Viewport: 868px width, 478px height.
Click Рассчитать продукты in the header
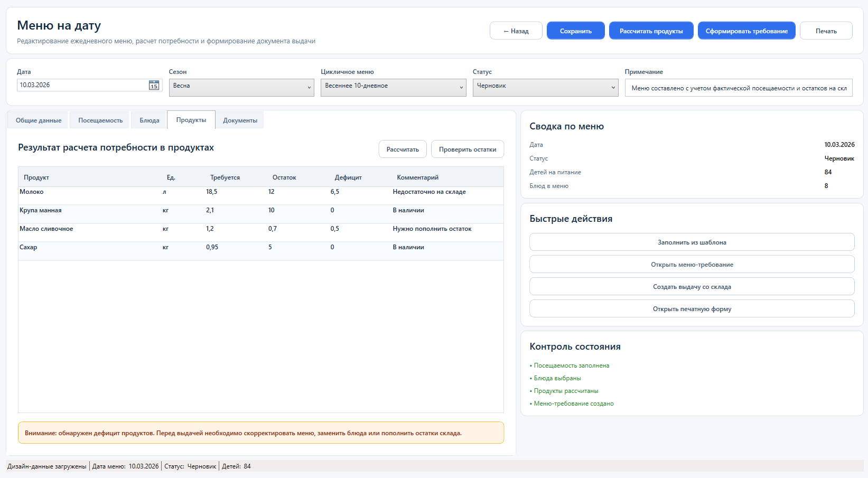pos(651,31)
